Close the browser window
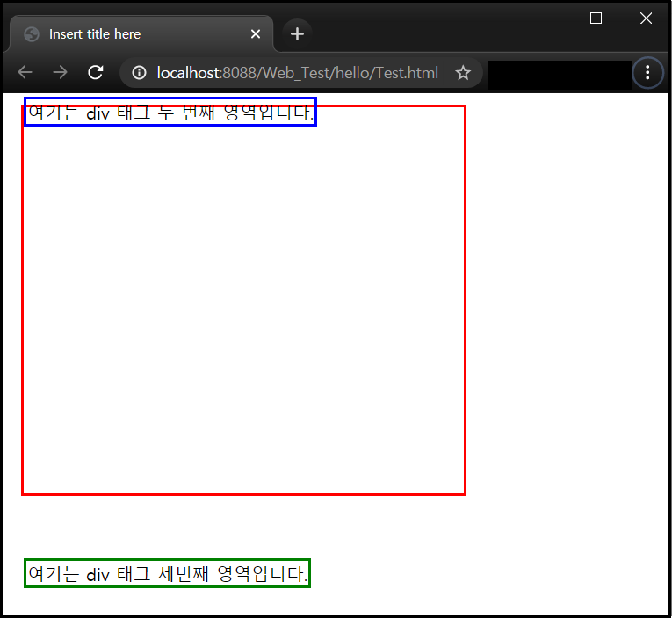 646,18
